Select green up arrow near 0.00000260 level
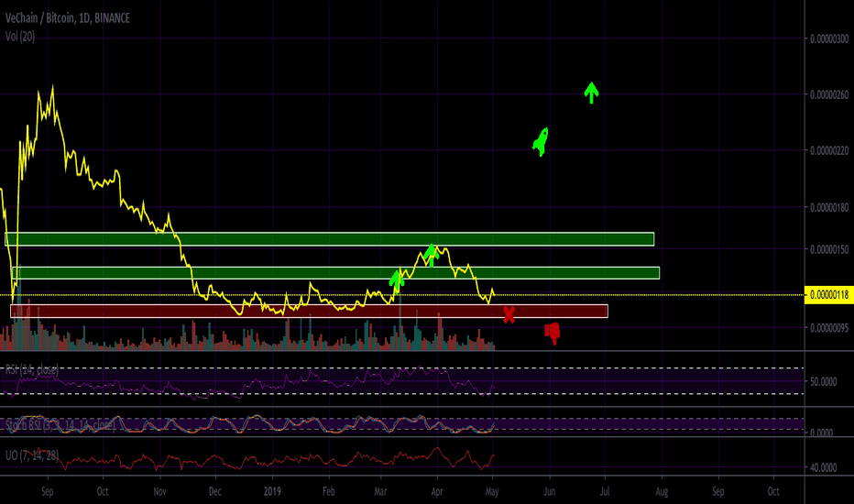 (592, 93)
